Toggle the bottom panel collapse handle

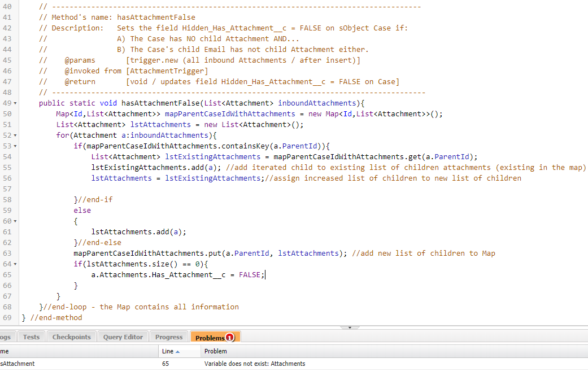350,327
